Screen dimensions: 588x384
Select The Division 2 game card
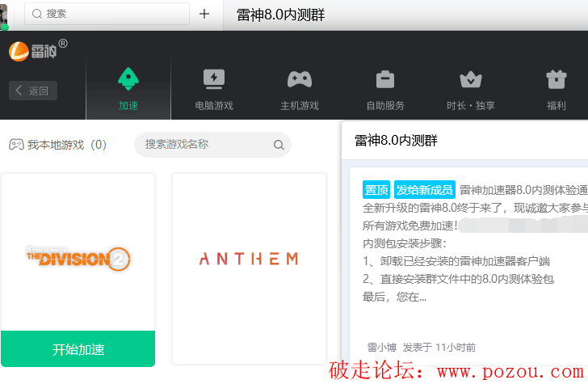78,259
